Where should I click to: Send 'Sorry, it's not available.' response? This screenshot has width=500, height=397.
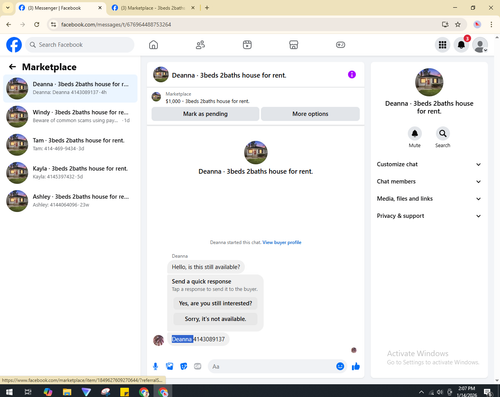click(215, 319)
